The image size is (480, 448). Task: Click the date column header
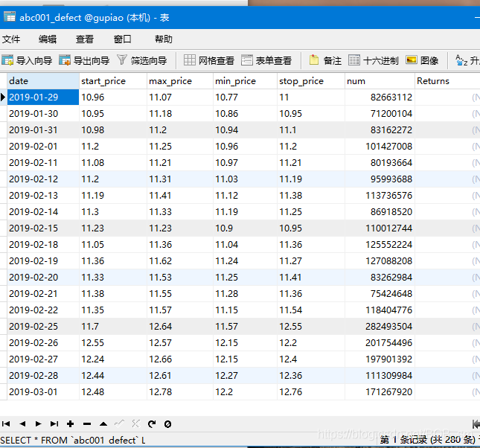pos(43,81)
